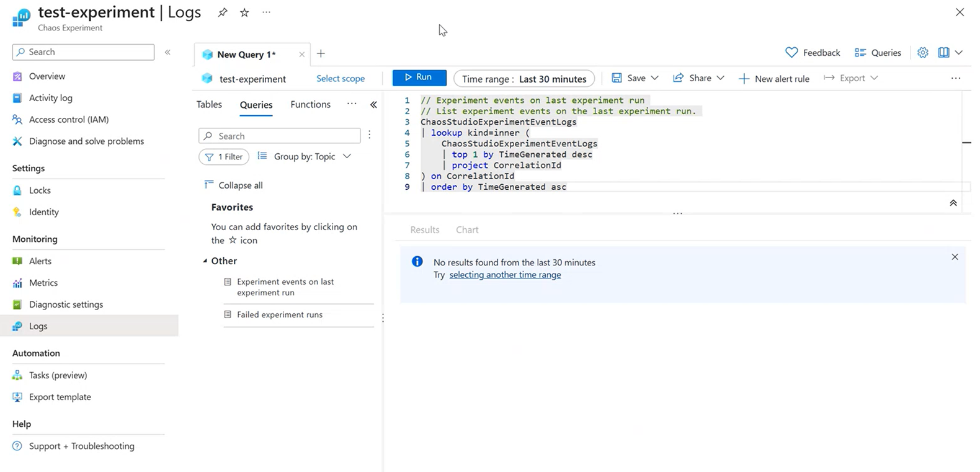The width and height of the screenshot is (980, 472).
Task: Switch to the Tables tab
Action: click(x=209, y=105)
